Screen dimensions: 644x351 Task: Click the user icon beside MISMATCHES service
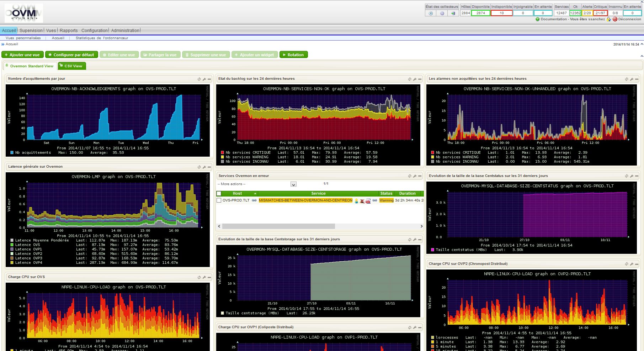(356, 201)
